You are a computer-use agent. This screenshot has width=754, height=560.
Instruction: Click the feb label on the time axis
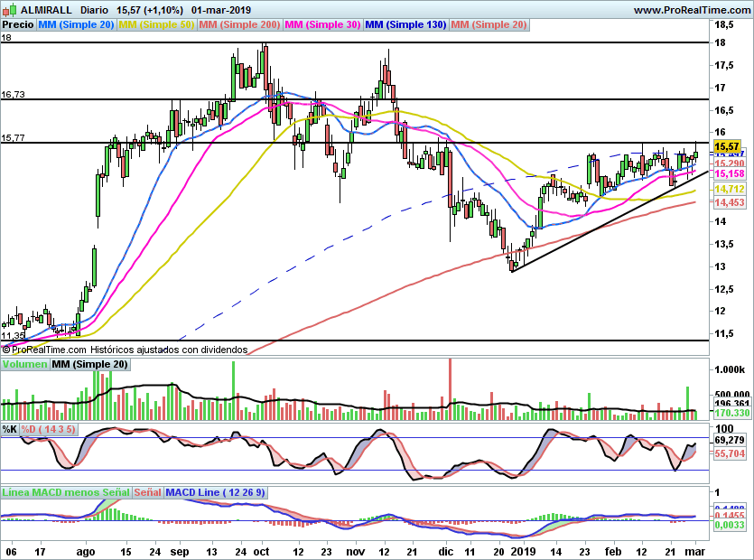pos(612,551)
